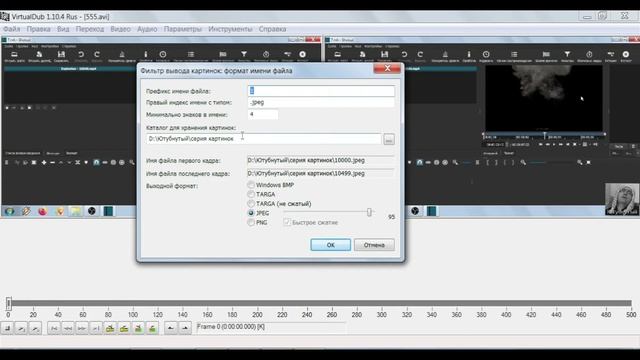The width and height of the screenshot is (640, 360).
Task: Go to previous keyframe button
Action: click(x=110, y=328)
